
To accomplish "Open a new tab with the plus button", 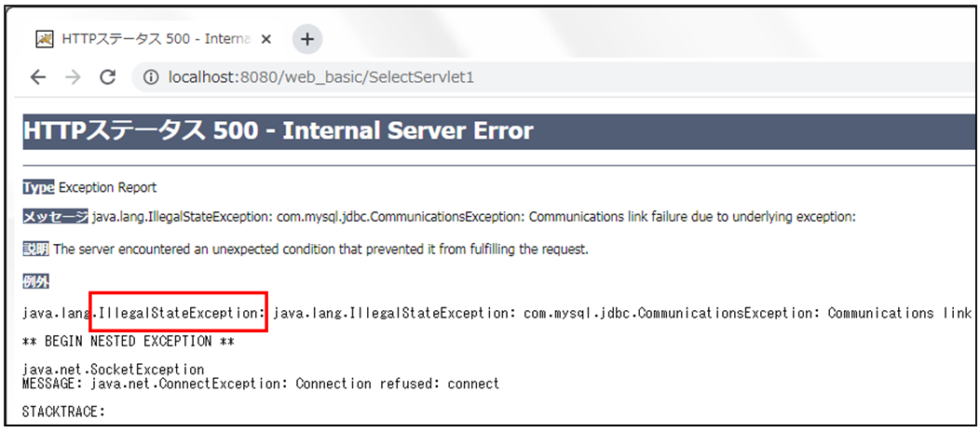I will (x=306, y=39).
